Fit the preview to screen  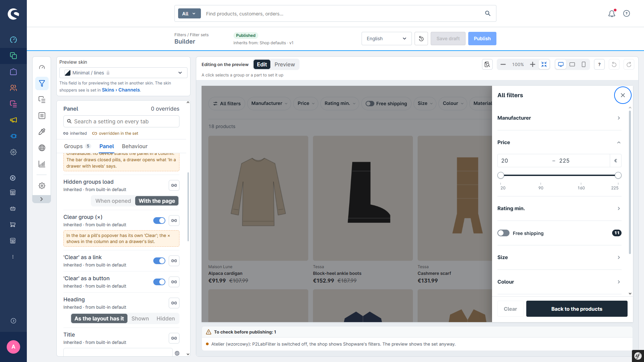tap(544, 64)
